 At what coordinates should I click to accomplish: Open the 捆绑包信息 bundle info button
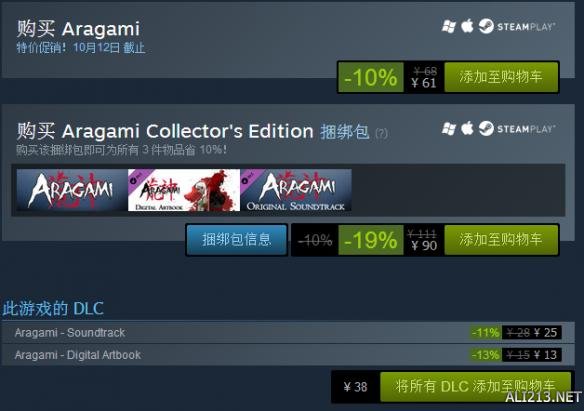[237, 240]
